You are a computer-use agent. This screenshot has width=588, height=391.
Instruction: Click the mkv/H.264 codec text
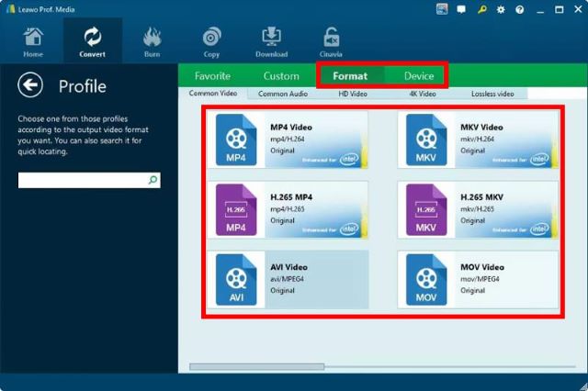tap(478, 139)
